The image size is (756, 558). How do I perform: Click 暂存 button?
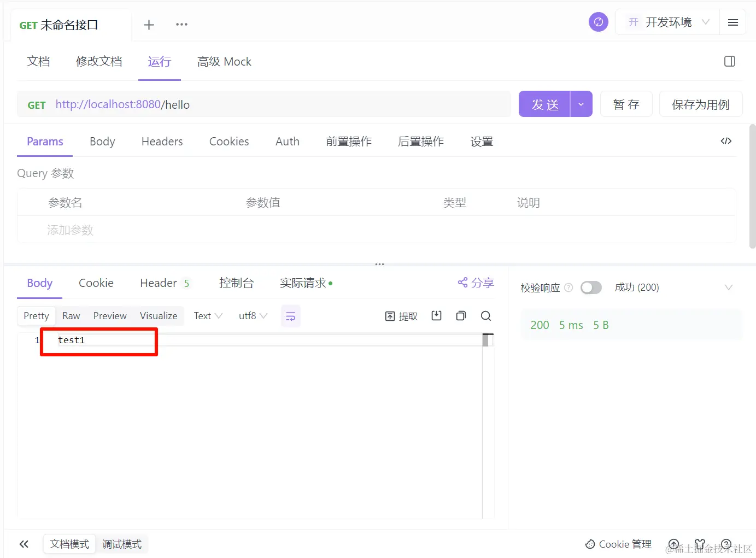626,104
